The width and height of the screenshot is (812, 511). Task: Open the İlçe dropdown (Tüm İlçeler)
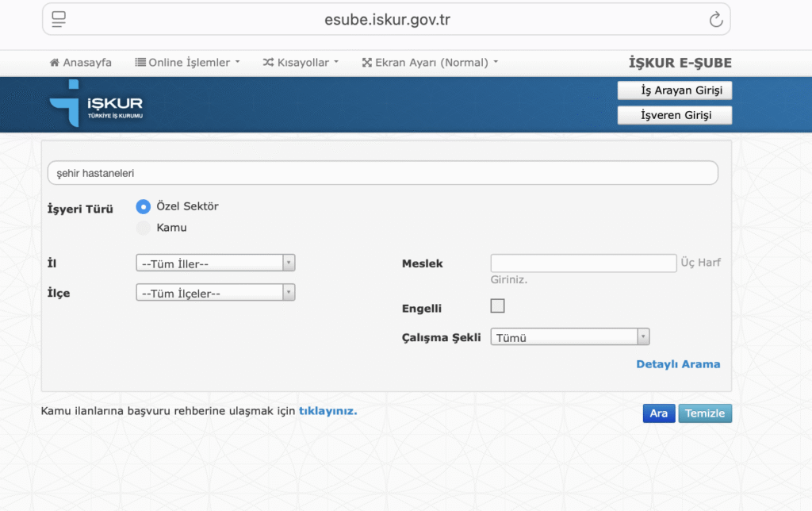pos(216,292)
